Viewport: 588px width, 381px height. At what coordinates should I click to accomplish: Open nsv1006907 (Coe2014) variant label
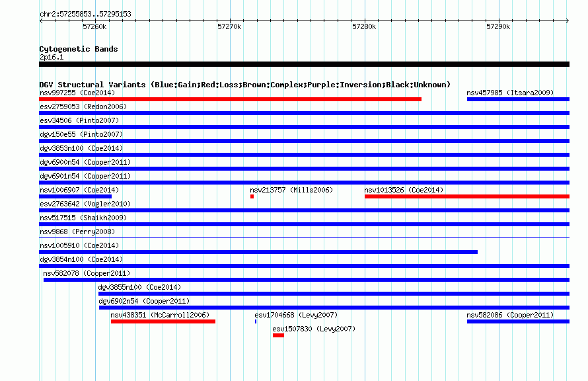[x=79, y=190]
